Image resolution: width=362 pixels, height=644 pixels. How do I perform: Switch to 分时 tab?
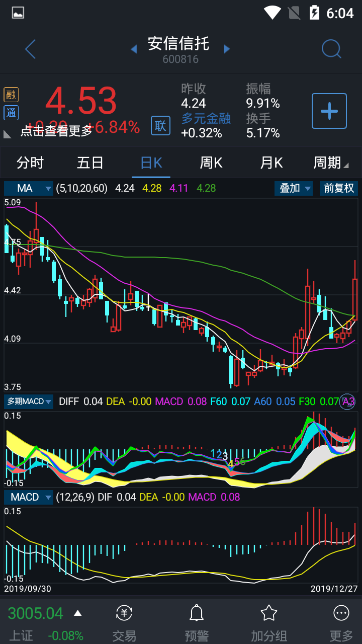[30, 163]
